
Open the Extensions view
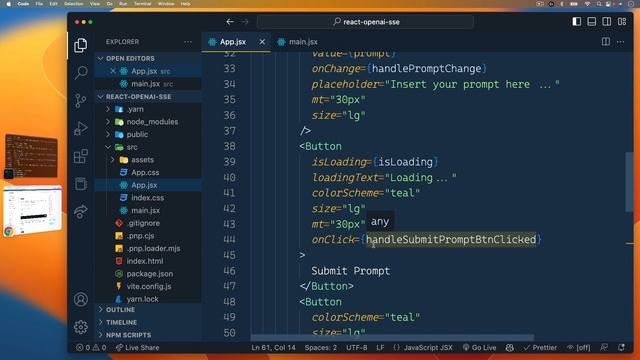81,156
